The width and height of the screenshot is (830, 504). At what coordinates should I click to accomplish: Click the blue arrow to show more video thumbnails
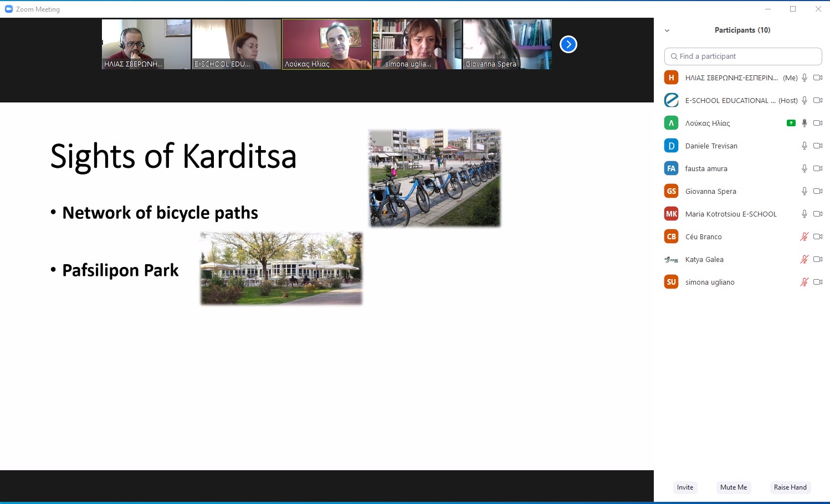point(568,44)
